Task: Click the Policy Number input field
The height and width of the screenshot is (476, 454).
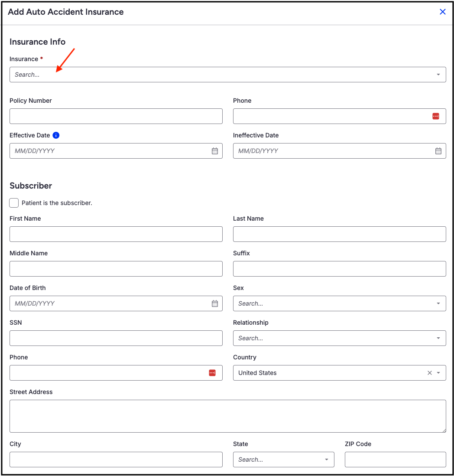Action: pyautogui.click(x=116, y=116)
